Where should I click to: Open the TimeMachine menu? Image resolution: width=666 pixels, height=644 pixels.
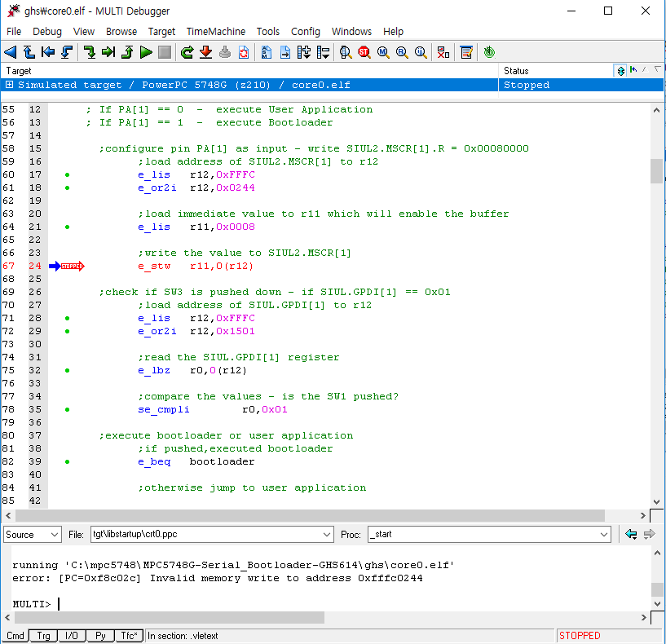[x=216, y=32]
